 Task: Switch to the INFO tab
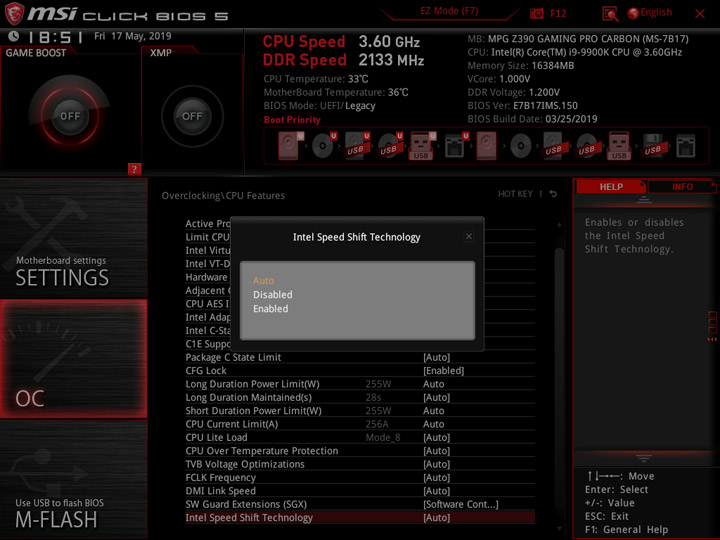tap(682, 186)
